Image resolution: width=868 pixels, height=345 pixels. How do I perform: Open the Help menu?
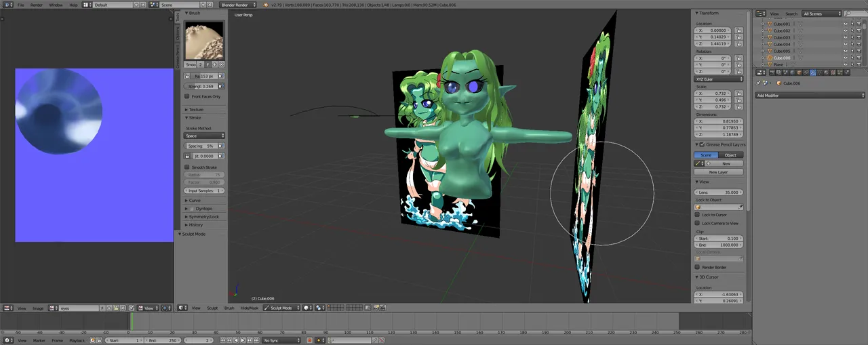74,5
